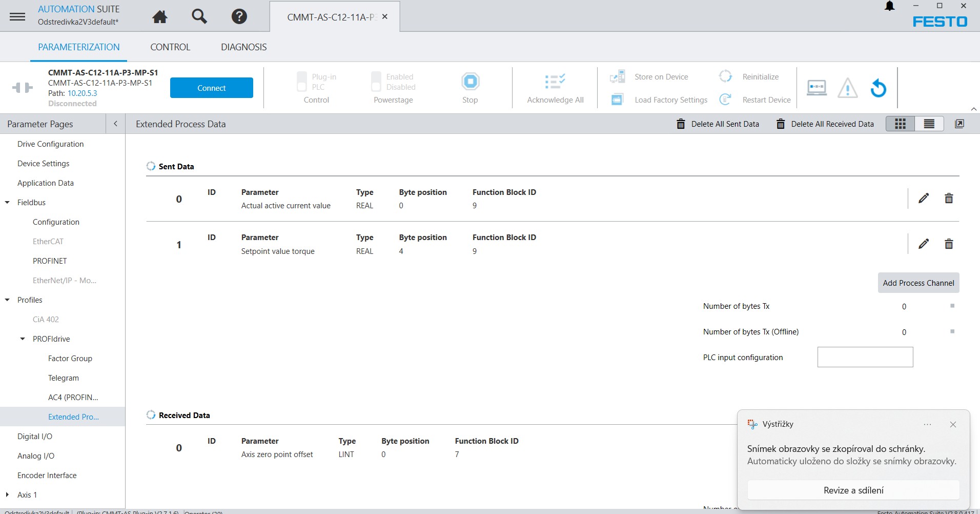Viewport: 980px width, 514px height.
Task: Switch to the CONTROL tab
Action: (x=170, y=47)
